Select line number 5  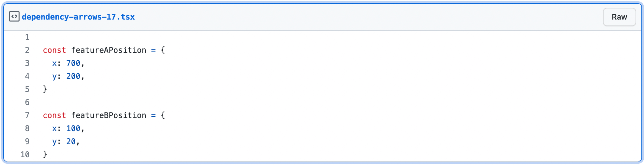point(27,89)
